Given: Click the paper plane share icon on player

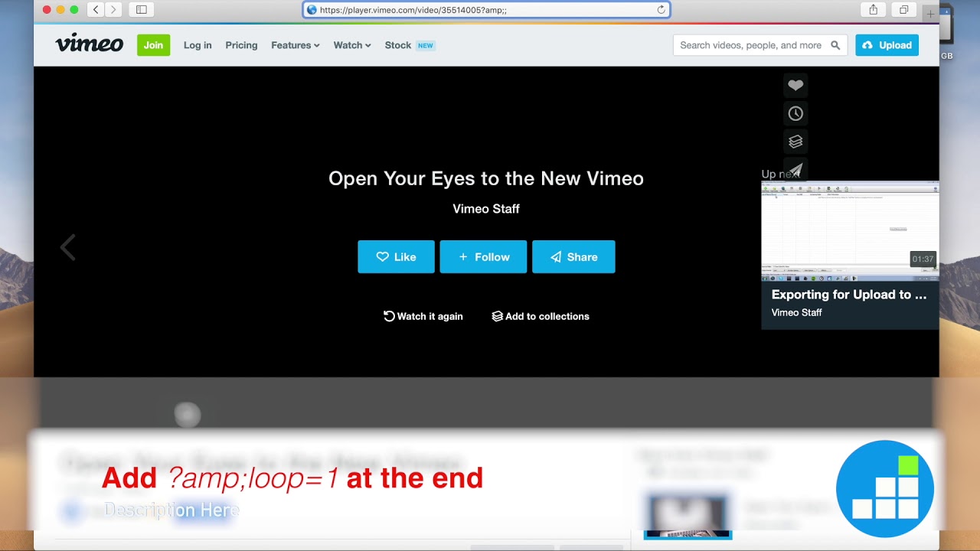Looking at the screenshot, I should click(795, 169).
